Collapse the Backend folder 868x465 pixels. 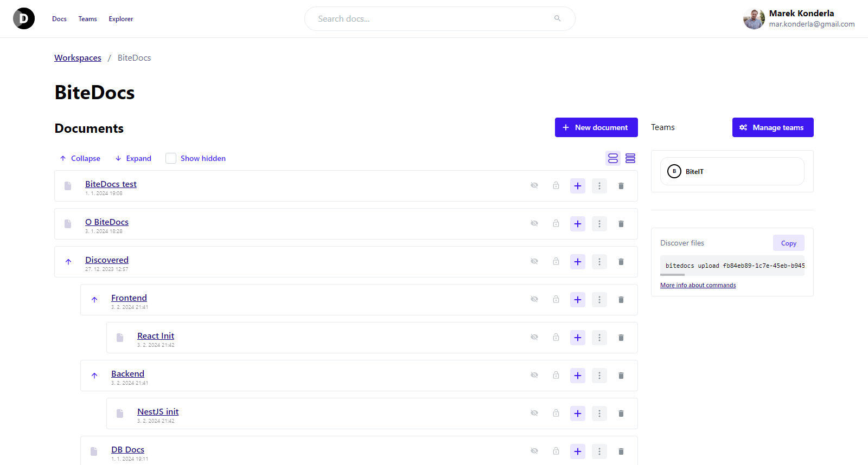[x=94, y=376]
